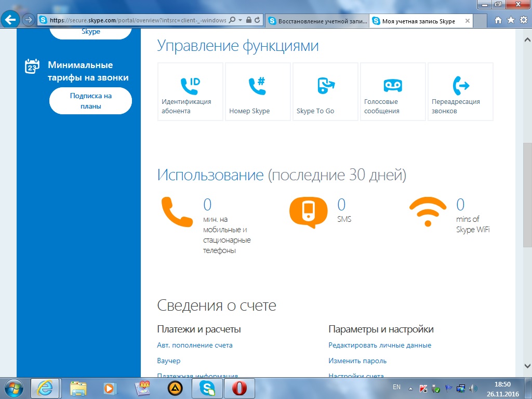Open the Номер Skype feature icon
The width and height of the screenshot is (532, 399).
tap(257, 85)
